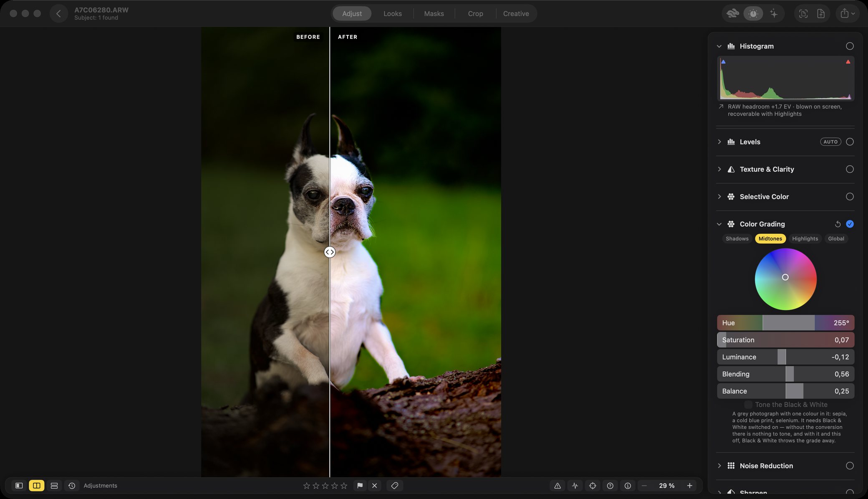868x499 pixels.
Task: Open the Crop tab
Action: pos(475,13)
